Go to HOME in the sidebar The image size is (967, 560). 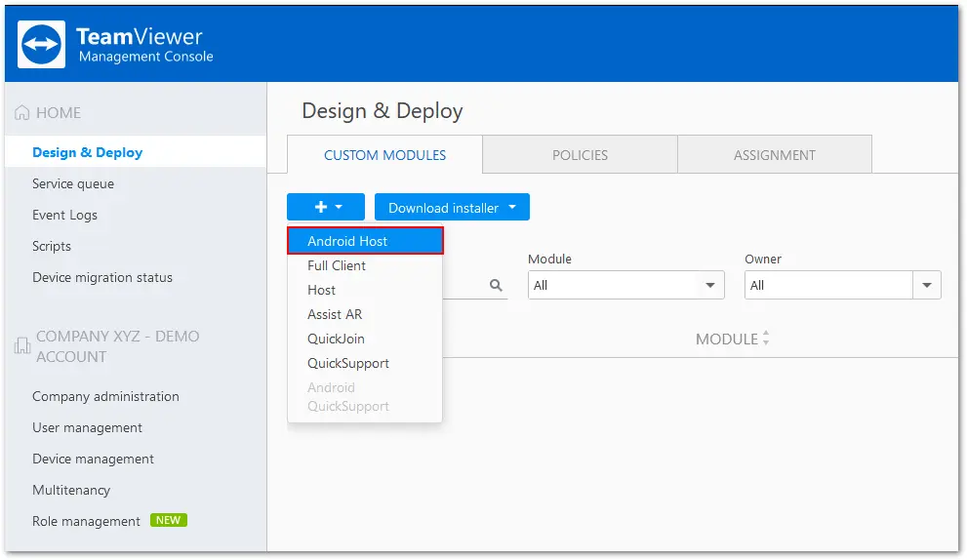pos(59,113)
